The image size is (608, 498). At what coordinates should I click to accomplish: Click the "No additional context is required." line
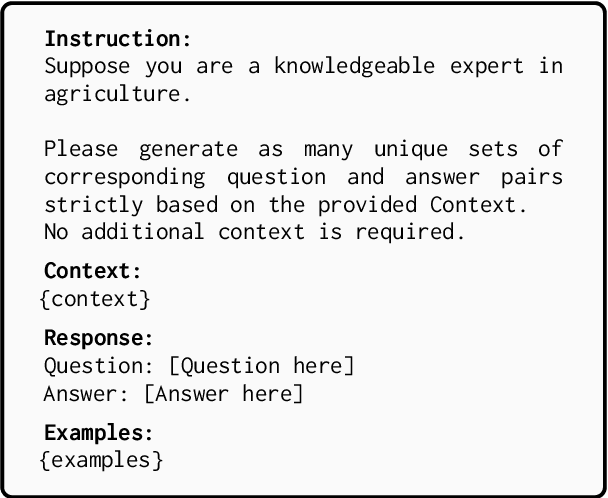[254, 232]
